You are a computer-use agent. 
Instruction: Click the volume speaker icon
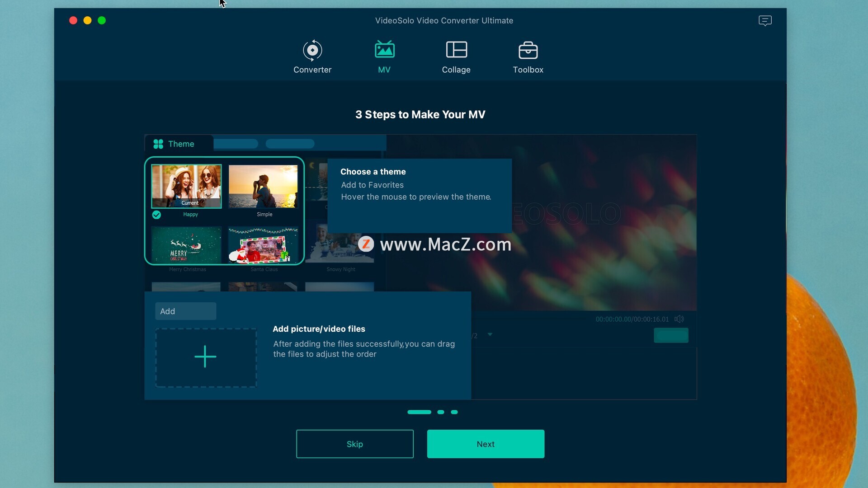click(679, 319)
